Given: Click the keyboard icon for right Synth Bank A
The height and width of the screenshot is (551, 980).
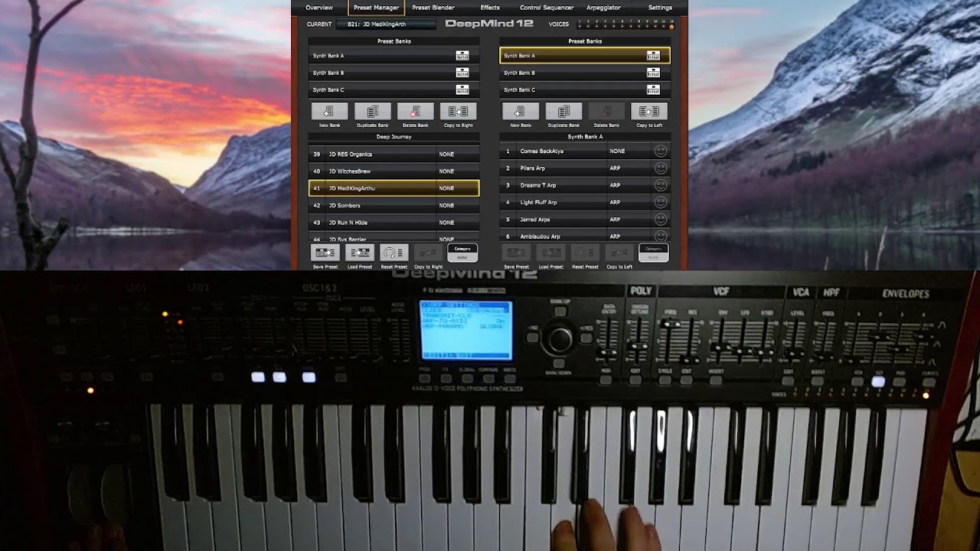Looking at the screenshot, I should (x=653, y=56).
